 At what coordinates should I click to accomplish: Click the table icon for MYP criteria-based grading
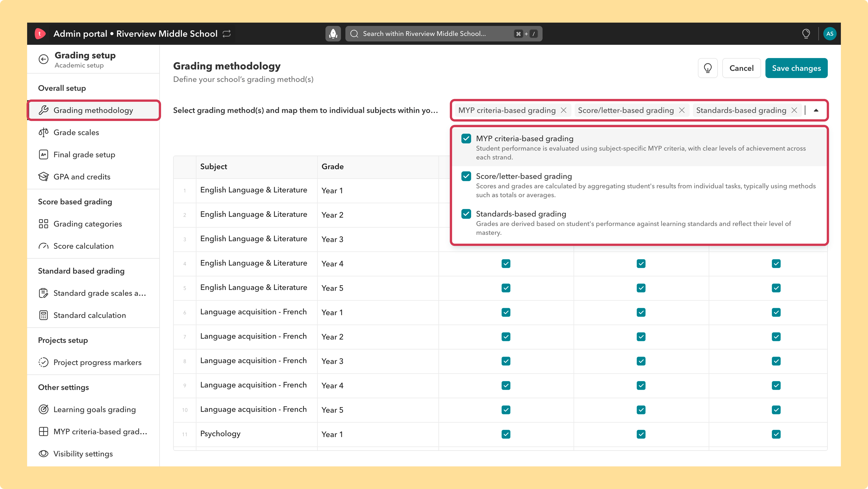(x=44, y=432)
